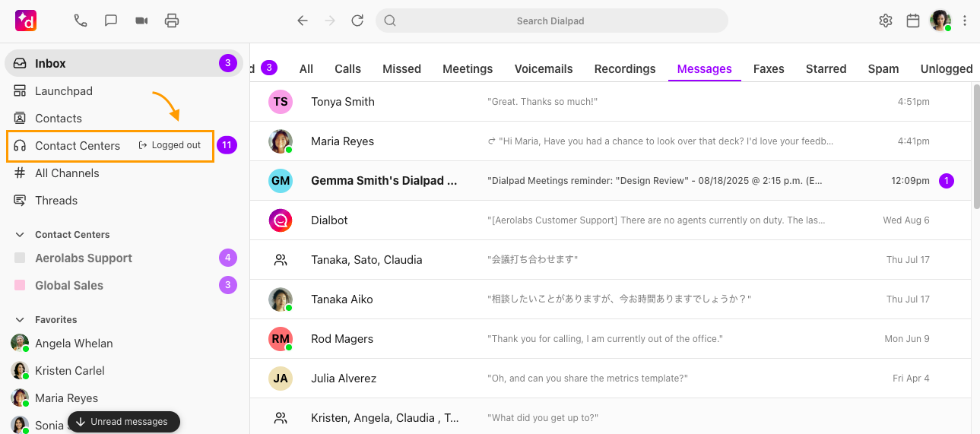Click Maria Reyes avatar in message list

281,141
